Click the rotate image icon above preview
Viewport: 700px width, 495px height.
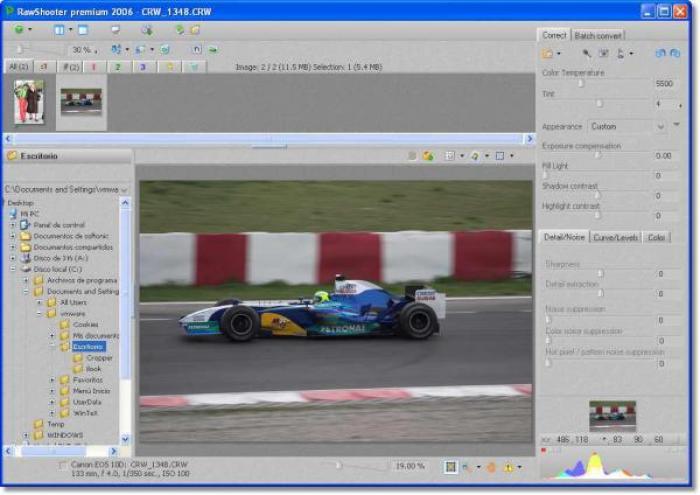point(475,156)
